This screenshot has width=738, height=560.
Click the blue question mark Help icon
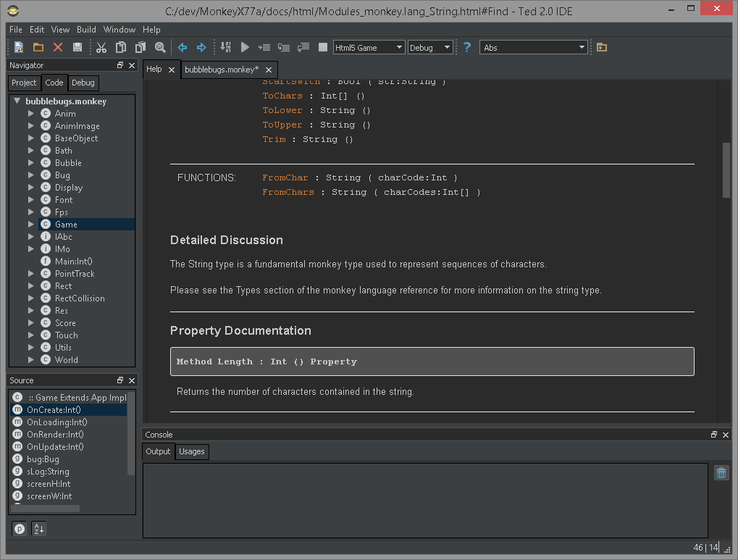click(x=467, y=48)
